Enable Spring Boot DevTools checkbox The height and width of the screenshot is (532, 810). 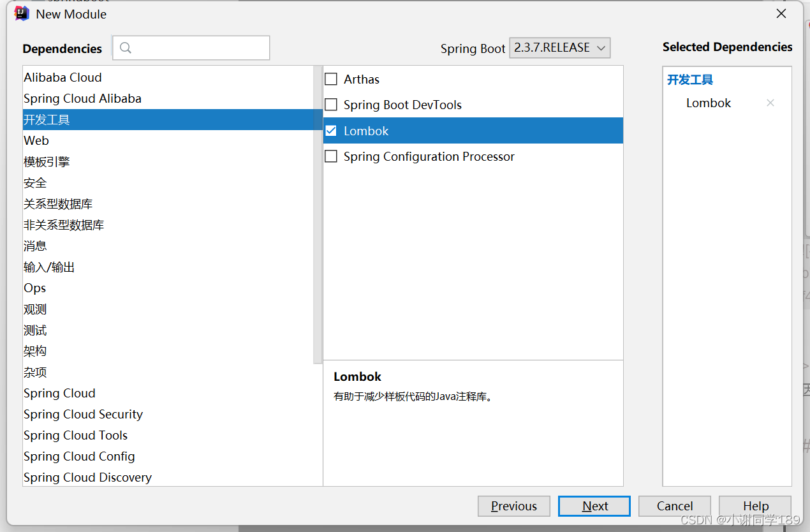331,105
